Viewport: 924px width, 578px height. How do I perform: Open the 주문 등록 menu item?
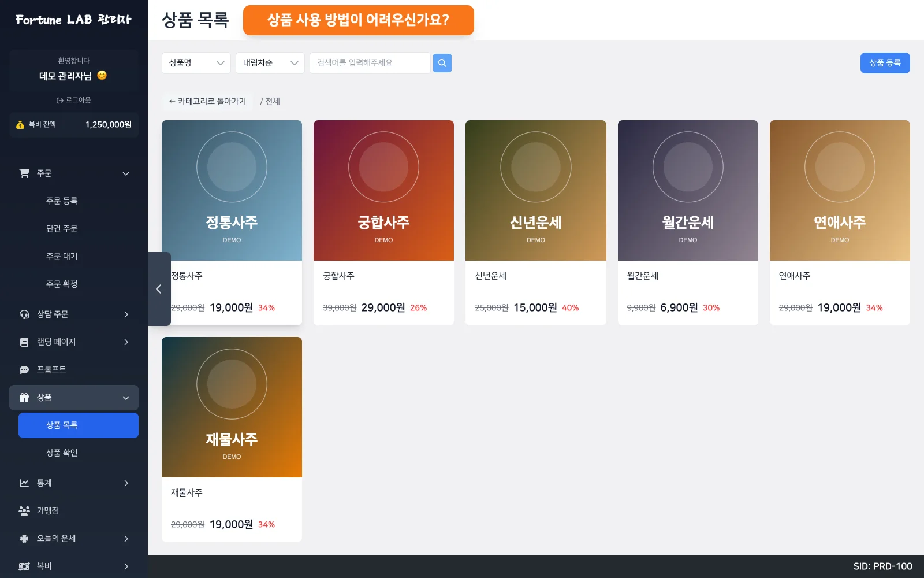pyautogui.click(x=79, y=201)
